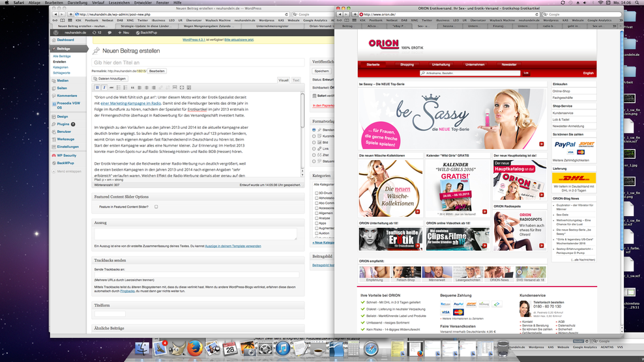Click the ORION Radiospots banner image

point(520,230)
